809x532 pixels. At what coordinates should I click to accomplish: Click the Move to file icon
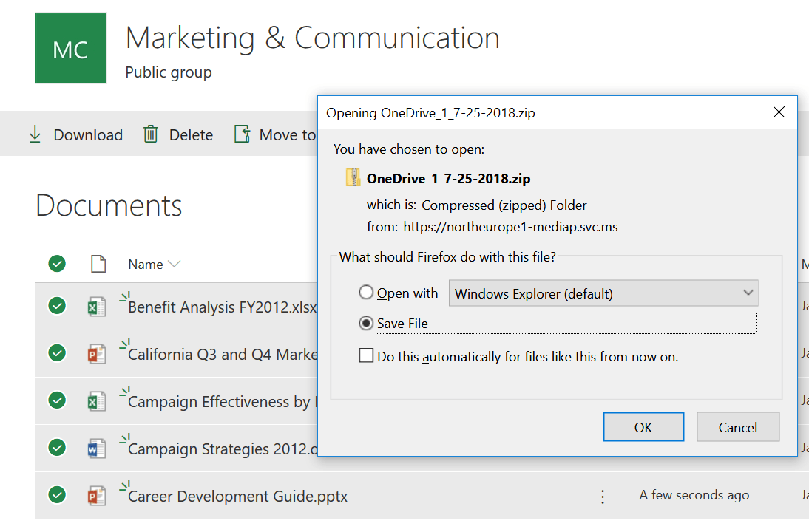(x=243, y=134)
